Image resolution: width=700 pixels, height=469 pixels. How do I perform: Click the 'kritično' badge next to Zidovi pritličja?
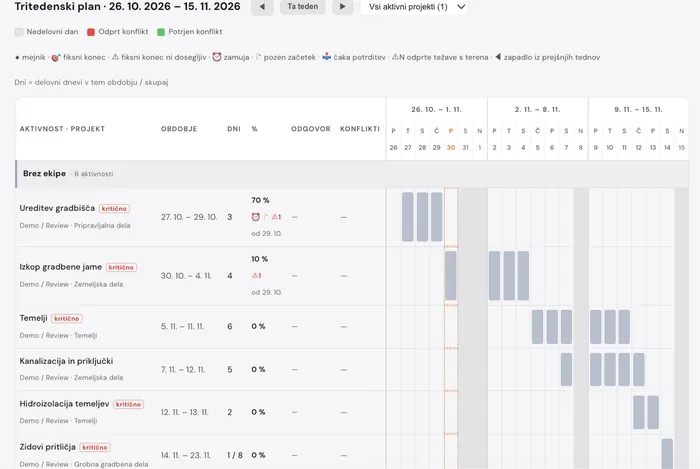(x=95, y=447)
